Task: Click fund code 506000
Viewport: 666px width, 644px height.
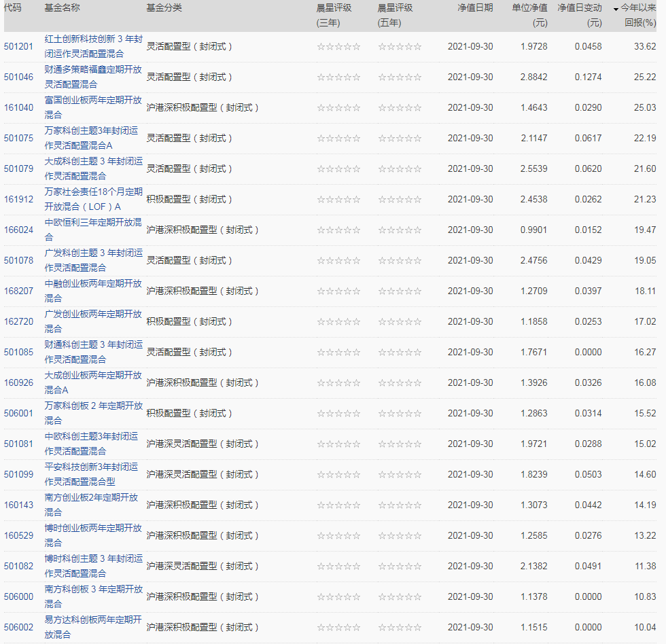Action: pos(18,597)
